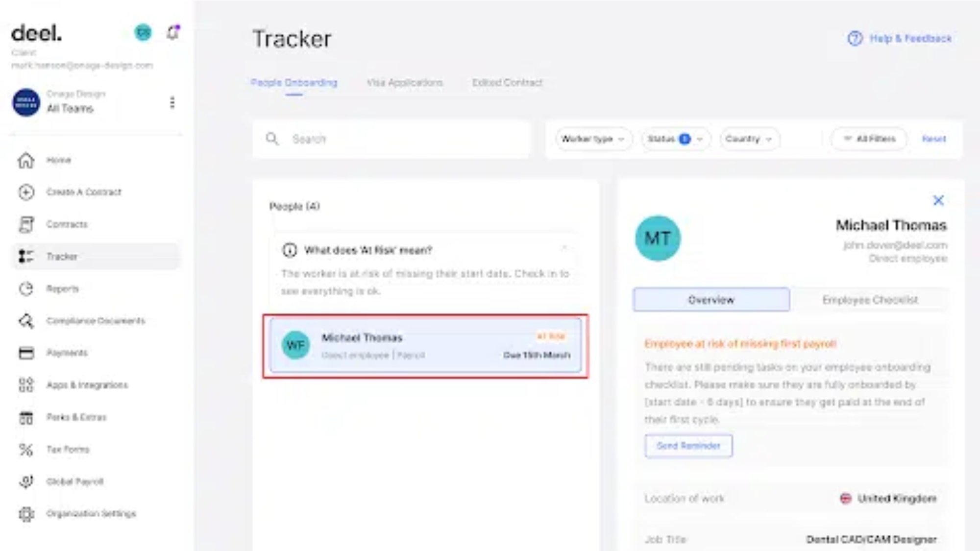Click the Help & Feedback icon
The image size is (980, 551).
click(x=854, y=38)
